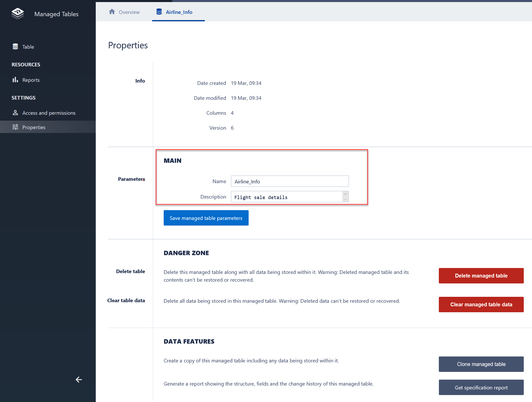Click Description field down stepper arrow

coord(346,199)
